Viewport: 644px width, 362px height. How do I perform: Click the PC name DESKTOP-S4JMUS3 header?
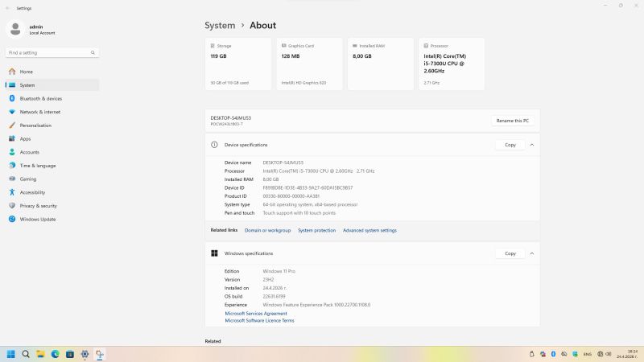(x=231, y=117)
